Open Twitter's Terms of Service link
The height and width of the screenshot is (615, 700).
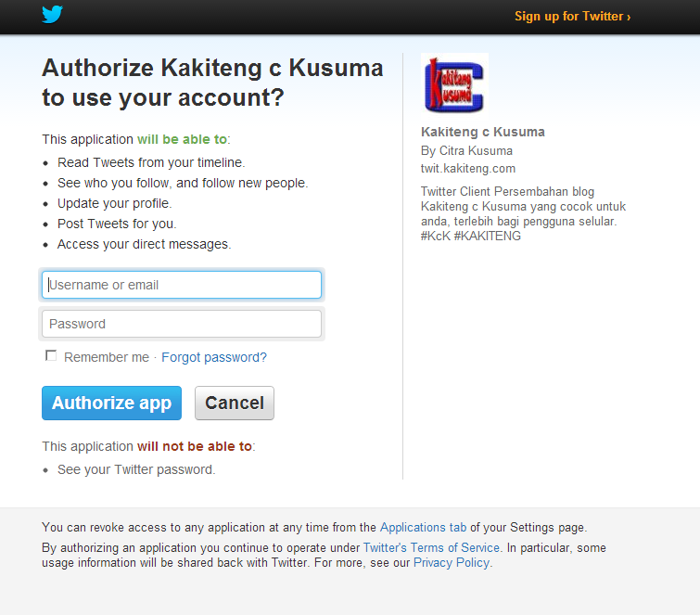click(431, 547)
